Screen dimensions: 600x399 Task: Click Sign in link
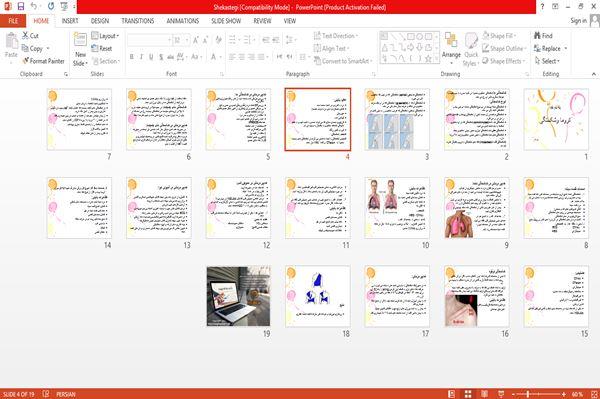[x=579, y=21]
